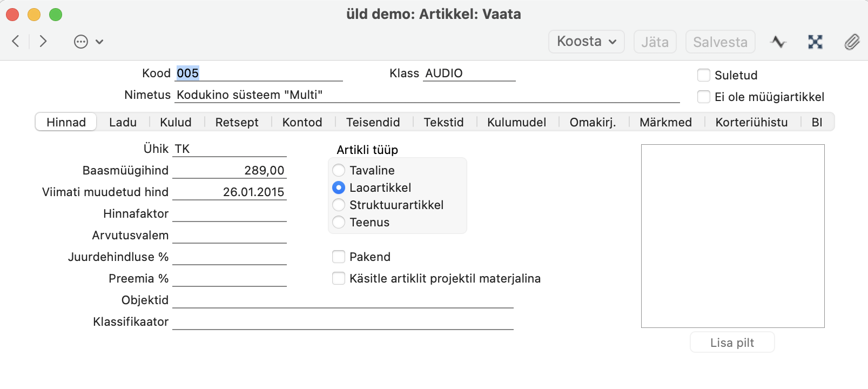Click the ellipsis circle actions icon
Screen dimensions: 868x389
click(x=81, y=42)
